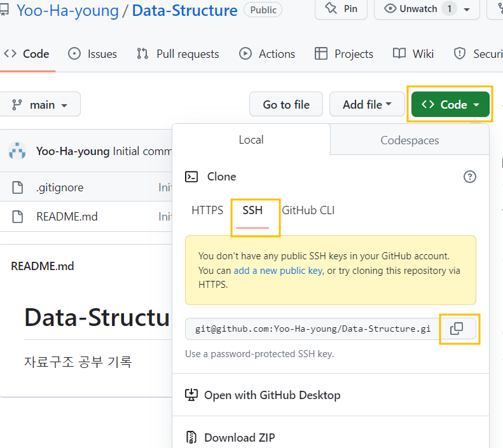
Task: Click the Public visibility badge
Action: tap(263, 10)
